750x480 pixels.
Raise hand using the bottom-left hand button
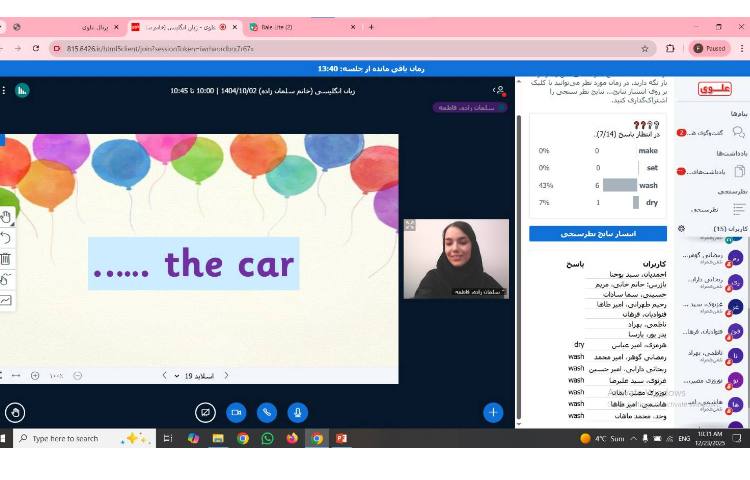click(x=15, y=413)
